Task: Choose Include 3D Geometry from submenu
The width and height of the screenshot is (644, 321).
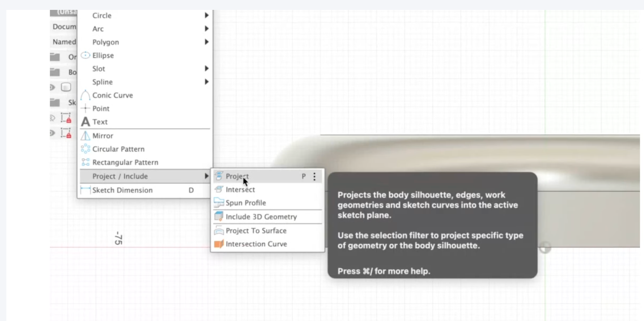Action: pos(268,217)
